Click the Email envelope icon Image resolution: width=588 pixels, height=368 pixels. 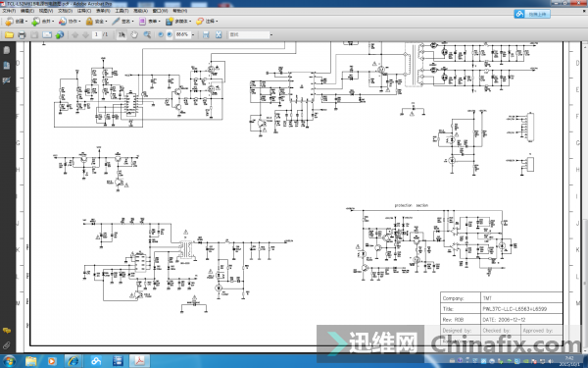click(47, 35)
